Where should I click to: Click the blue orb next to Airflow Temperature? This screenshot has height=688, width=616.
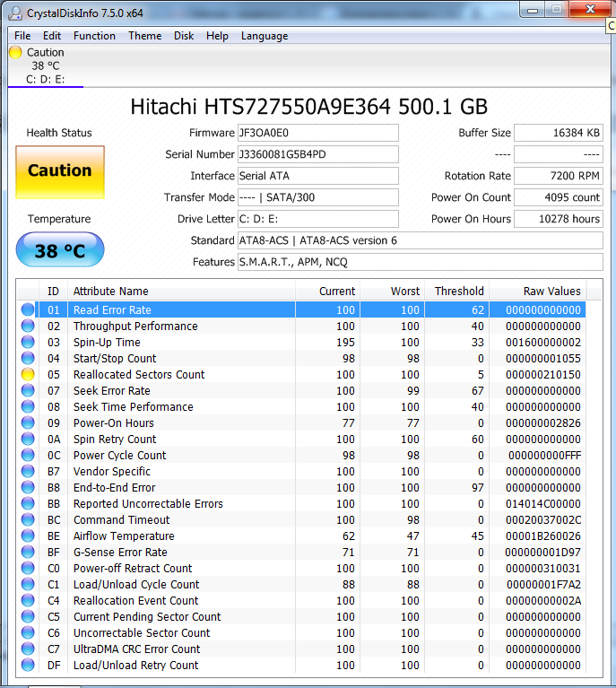[x=28, y=536]
